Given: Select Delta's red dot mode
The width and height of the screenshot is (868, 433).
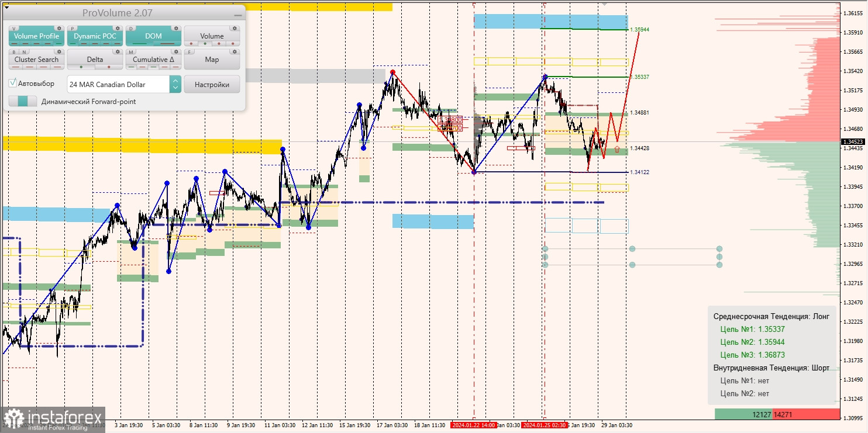Looking at the screenshot, I should [109, 67].
